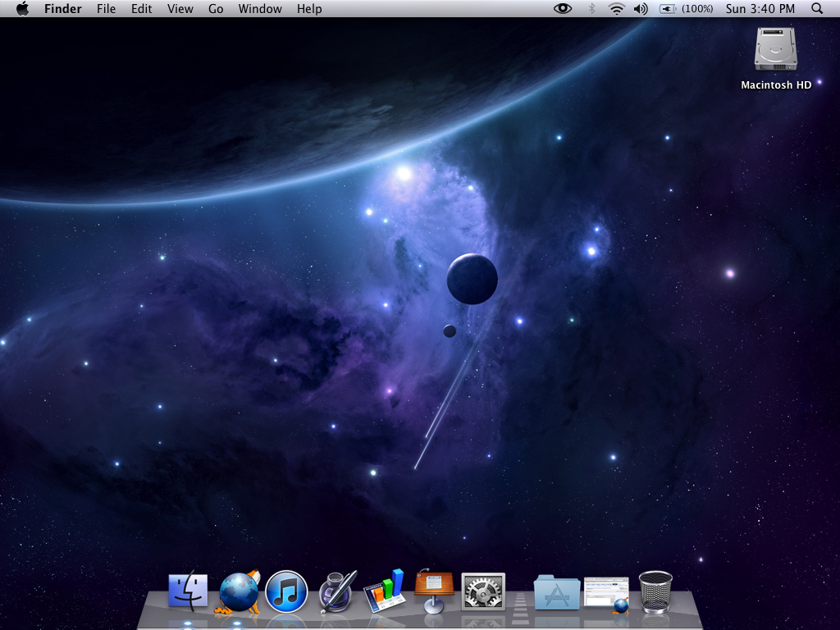Open the Finder menu
Image resolution: width=840 pixels, height=630 pixels.
62,8
